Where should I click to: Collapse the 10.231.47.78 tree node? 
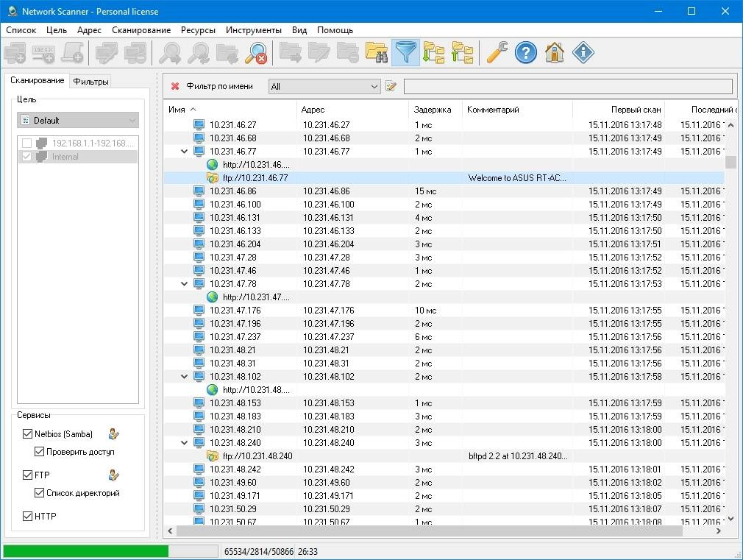click(185, 283)
